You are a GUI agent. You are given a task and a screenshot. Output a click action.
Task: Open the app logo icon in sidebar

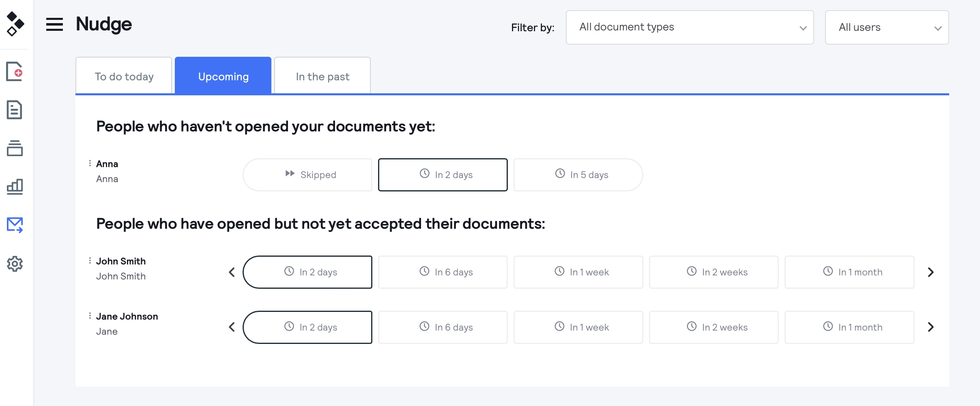(x=15, y=24)
